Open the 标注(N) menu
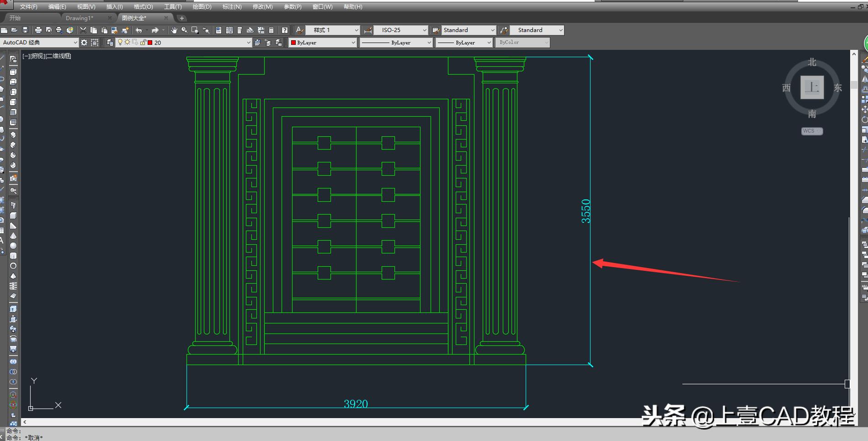Image resolution: width=868 pixels, height=441 pixels. click(x=232, y=7)
